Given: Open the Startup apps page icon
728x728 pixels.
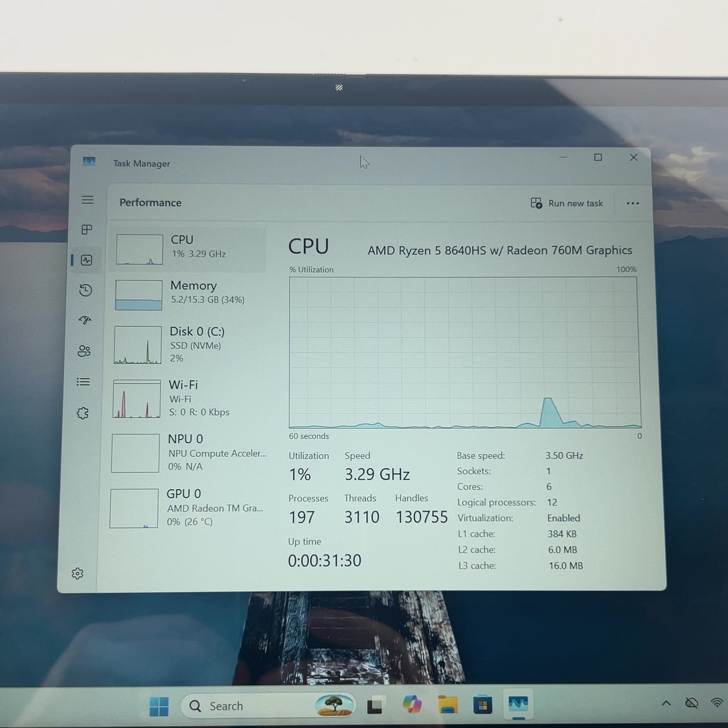Looking at the screenshot, I should point(85,320).
